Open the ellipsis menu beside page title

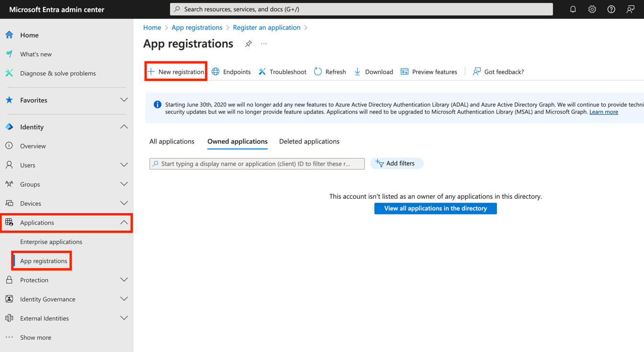point(264,44)
